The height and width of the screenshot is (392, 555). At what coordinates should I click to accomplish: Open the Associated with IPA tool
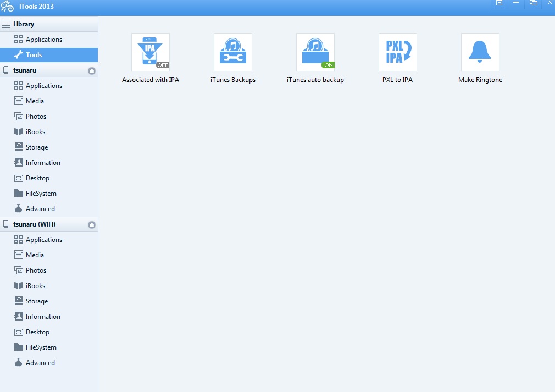tap(151, 52)
